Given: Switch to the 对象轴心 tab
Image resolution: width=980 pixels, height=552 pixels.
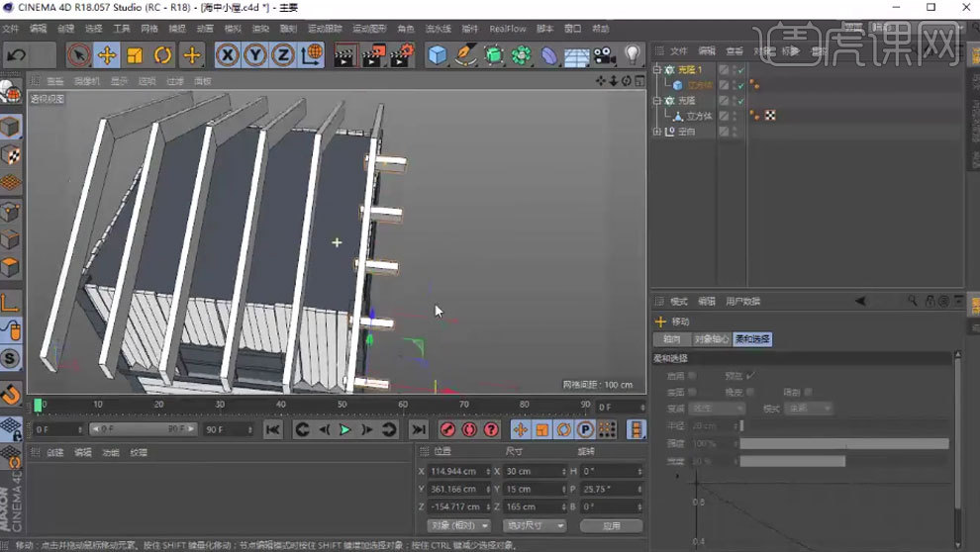Looking at the screenshot, I should pyautogui.click(x=710, y=339).
